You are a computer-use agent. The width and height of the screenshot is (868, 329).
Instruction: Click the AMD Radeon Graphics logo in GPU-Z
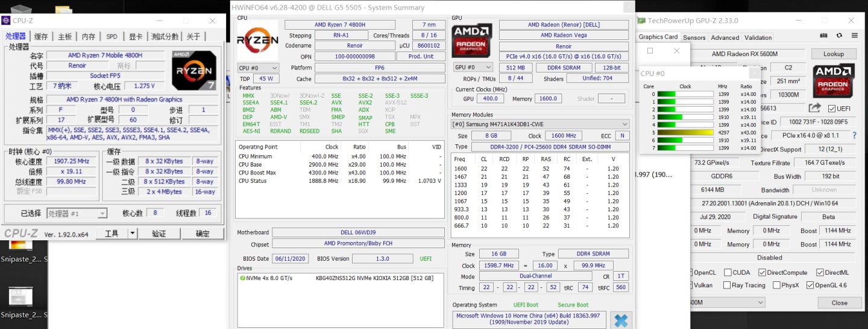point(834,80)
